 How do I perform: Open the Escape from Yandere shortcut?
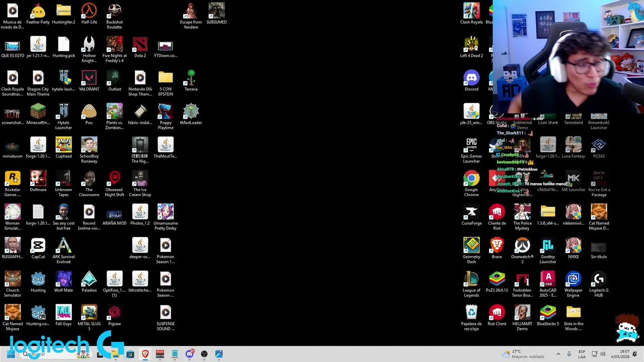click(x=191, y=16)
